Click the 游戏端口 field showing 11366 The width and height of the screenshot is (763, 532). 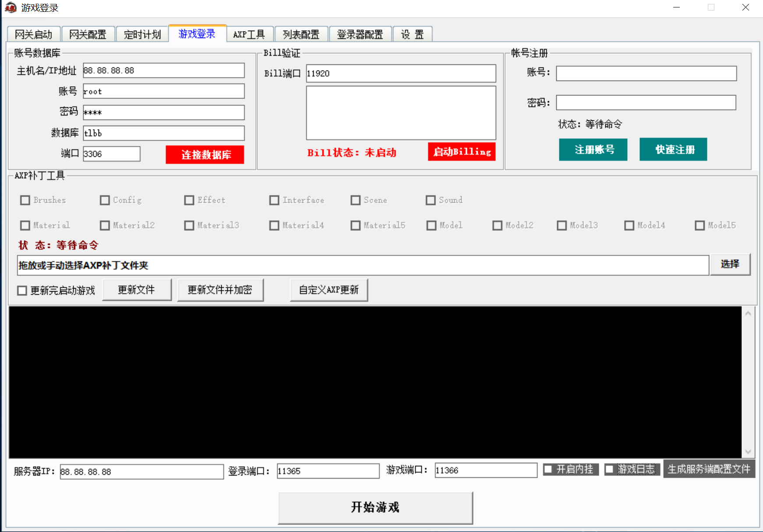pos(486,470)
